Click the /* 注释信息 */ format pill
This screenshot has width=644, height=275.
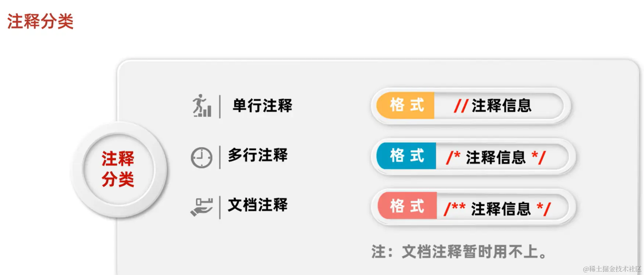click(x=473, y=156)
